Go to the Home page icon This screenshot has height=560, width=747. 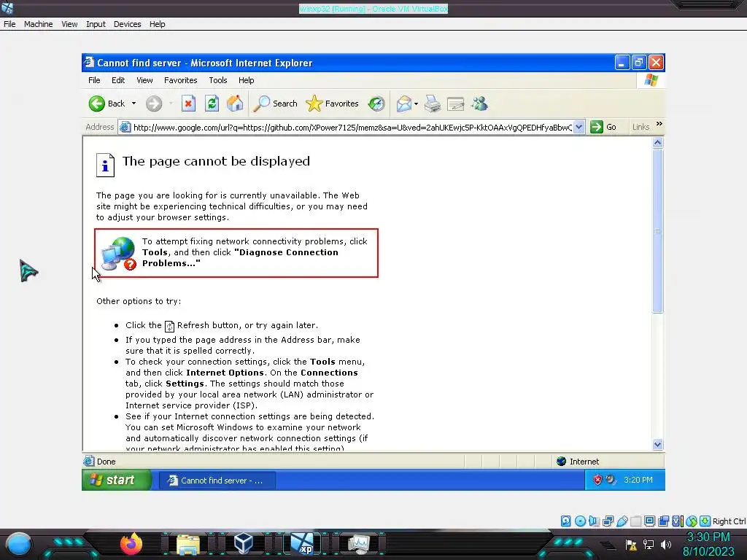[235, 104]
